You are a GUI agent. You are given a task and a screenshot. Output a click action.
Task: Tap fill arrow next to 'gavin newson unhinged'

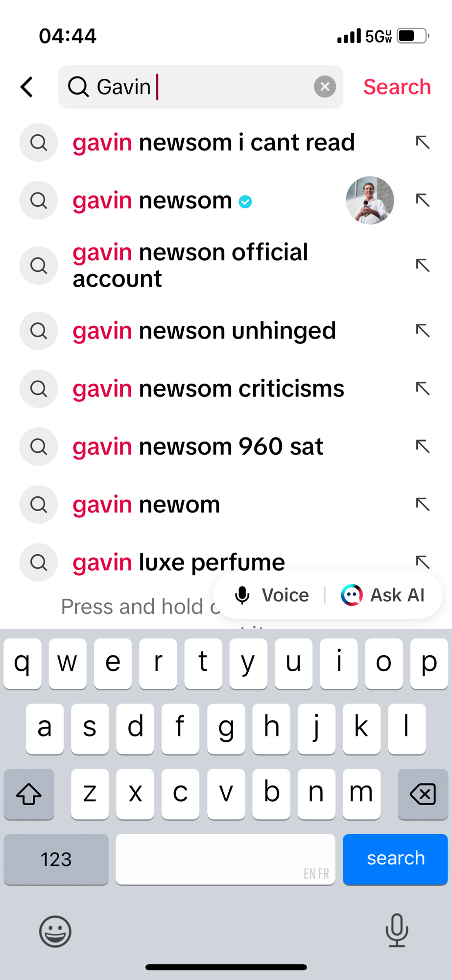coord(422,331)
